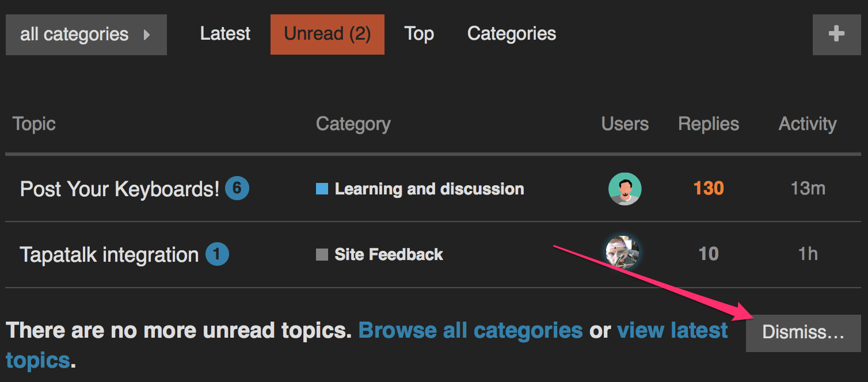This screenshot has height=382, width=868.
Task: Click the unread badge showing 1
Action: coord(217,254)
